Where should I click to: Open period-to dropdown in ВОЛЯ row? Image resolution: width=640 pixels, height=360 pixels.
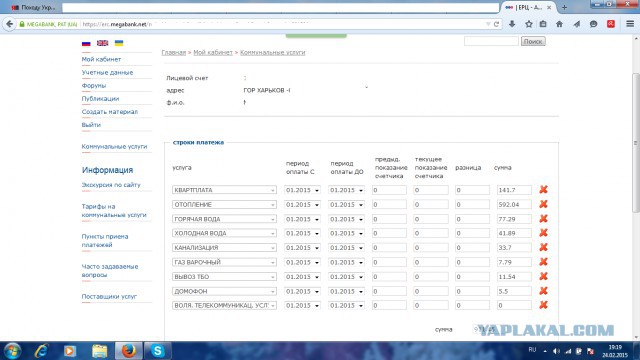346,305
